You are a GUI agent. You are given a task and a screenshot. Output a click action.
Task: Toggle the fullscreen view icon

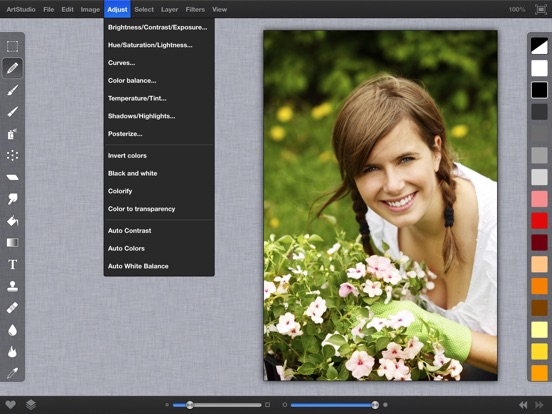pyautogui.click(x=541, y=10)
